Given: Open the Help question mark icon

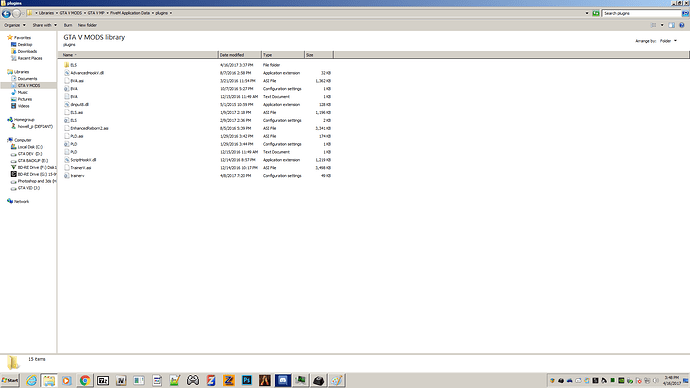Looking at the screenshot, I should coord(682,25).
